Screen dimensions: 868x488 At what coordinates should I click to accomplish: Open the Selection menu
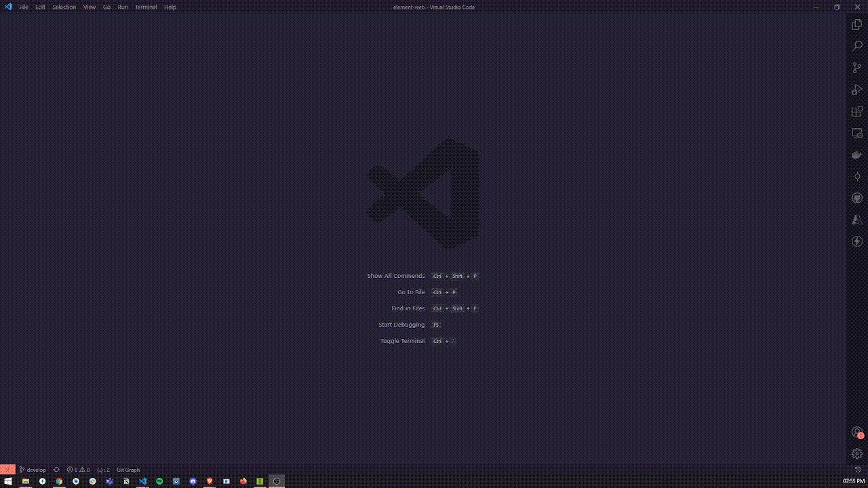pyautogui.click(x=64, y=7)
